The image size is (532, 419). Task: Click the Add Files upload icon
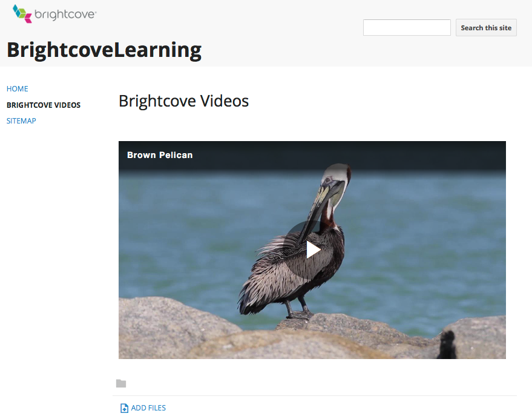click(124, 408)
